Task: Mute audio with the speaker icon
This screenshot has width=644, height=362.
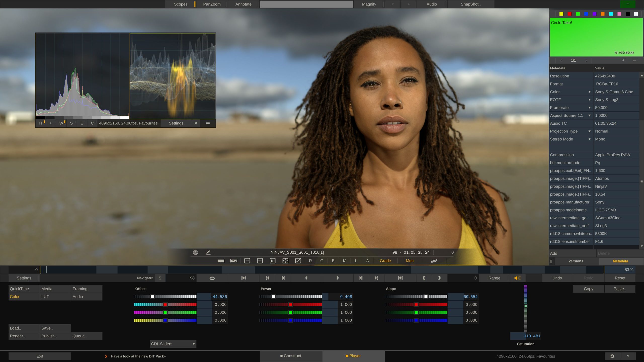Action: 517,278
